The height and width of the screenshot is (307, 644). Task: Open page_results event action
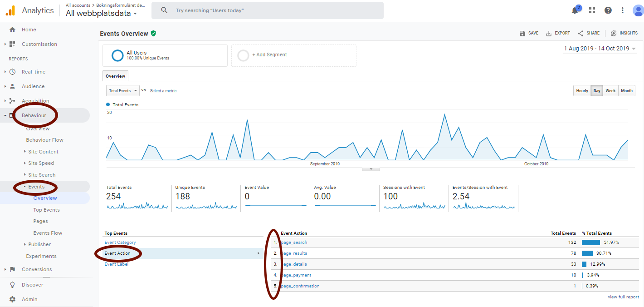294,253
